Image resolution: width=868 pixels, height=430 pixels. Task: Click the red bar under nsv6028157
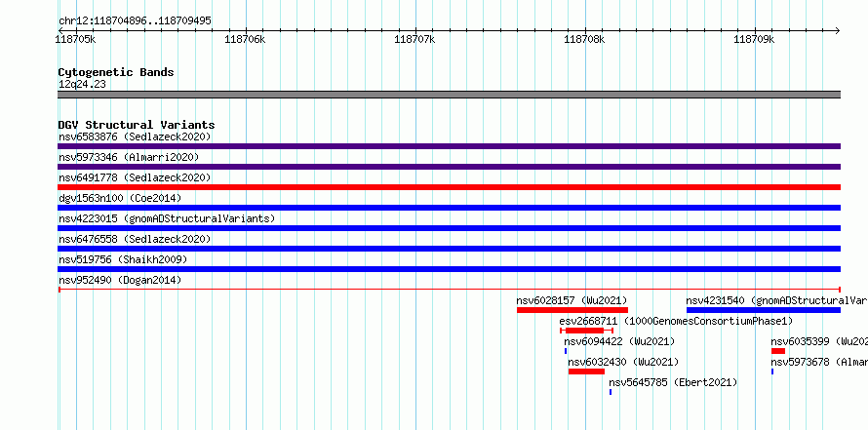tap(572, 310)
